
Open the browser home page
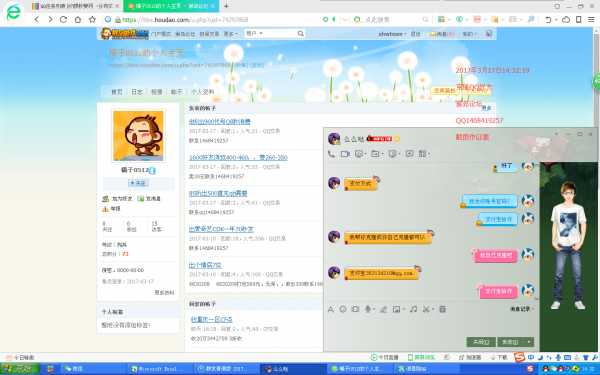pyautogui.click(x=78, y=19)
